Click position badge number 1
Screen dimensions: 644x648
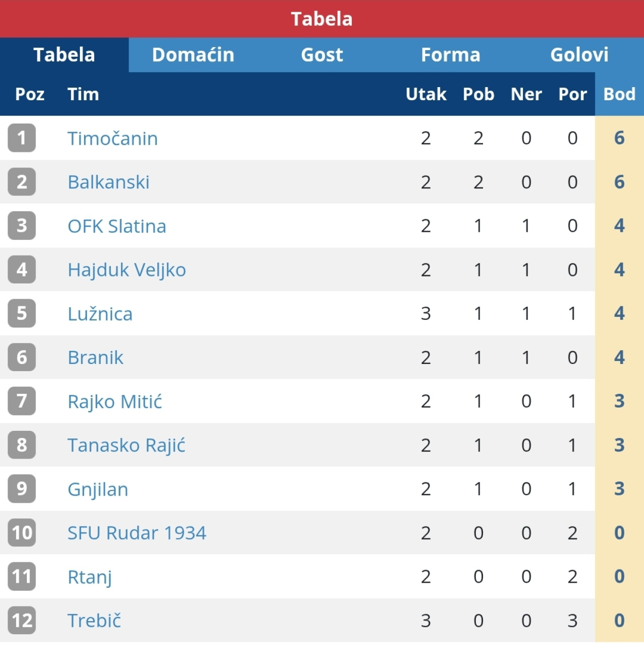(22, 138)
